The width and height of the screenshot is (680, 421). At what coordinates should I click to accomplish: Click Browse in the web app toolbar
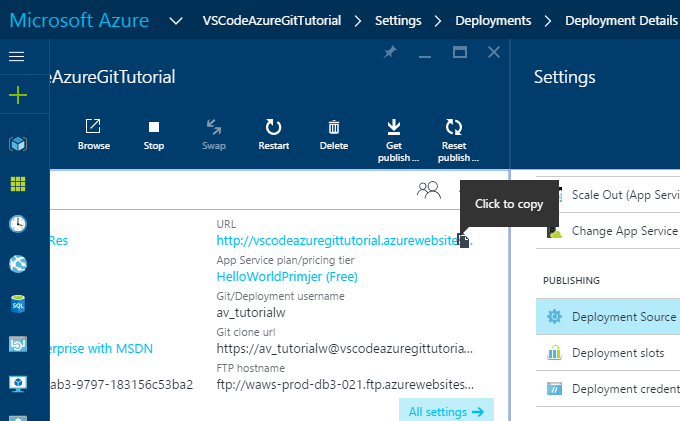[94, 135]
